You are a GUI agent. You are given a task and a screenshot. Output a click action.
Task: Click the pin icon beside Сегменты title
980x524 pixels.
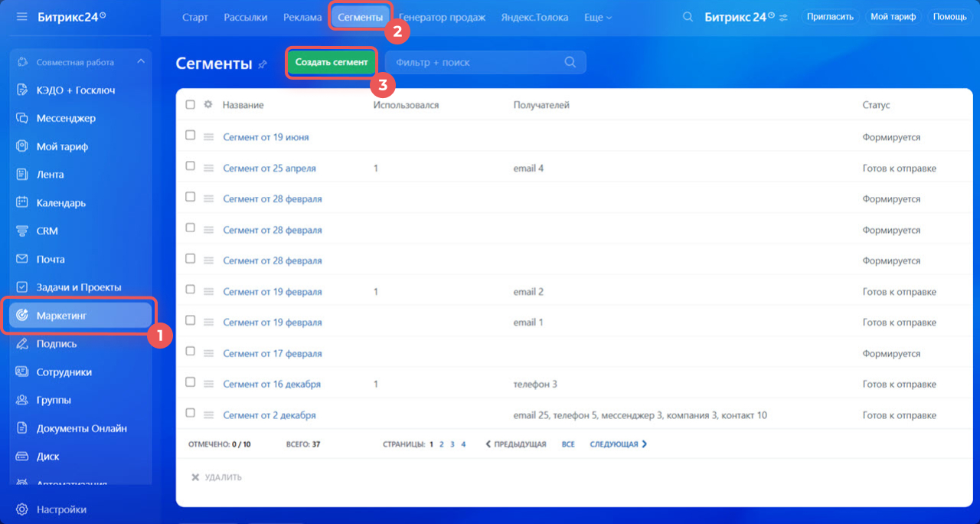[x=263, y=64]
